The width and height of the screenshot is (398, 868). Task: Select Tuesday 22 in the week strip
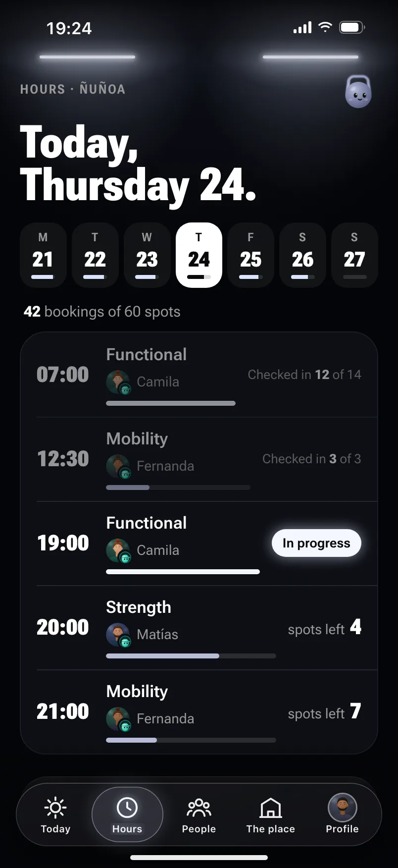pos(95,255)
